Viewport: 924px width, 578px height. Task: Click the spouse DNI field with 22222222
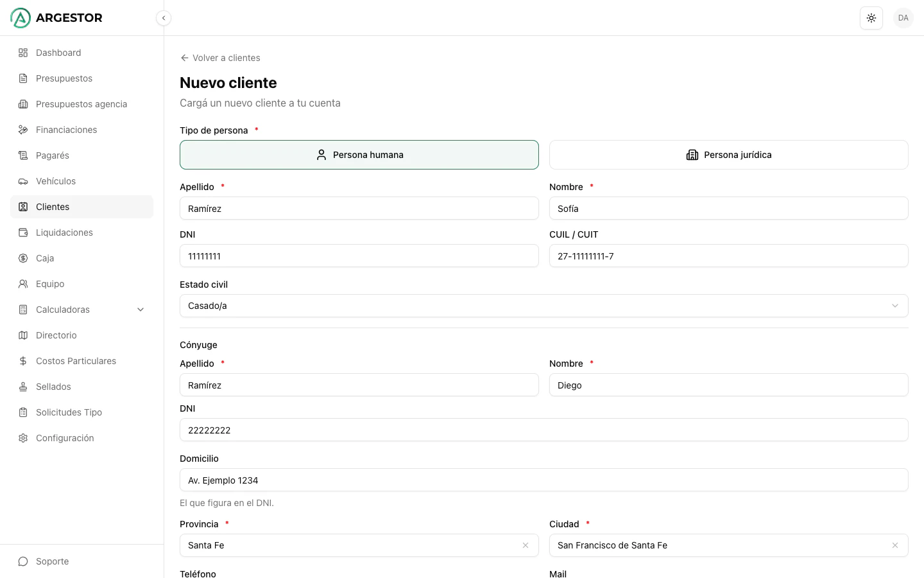(x=544, y=430)
